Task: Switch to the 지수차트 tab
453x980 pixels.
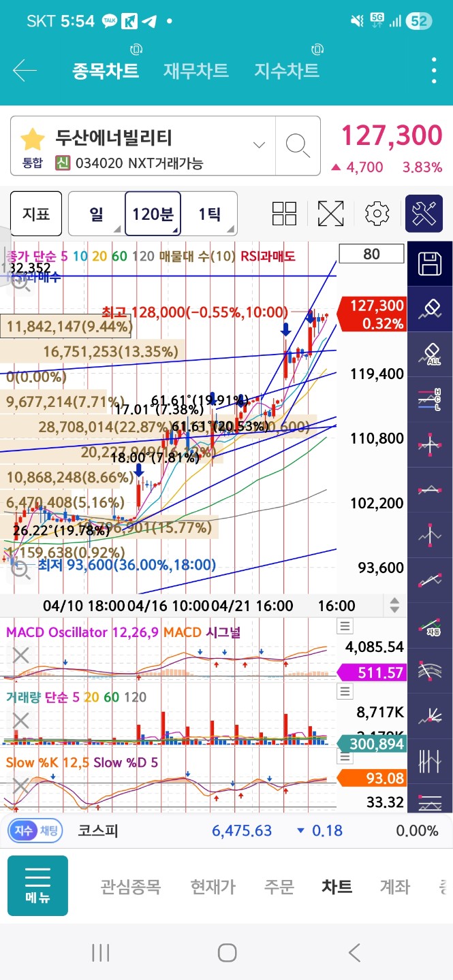Action: pyautogui.click(x=287, y=71)
